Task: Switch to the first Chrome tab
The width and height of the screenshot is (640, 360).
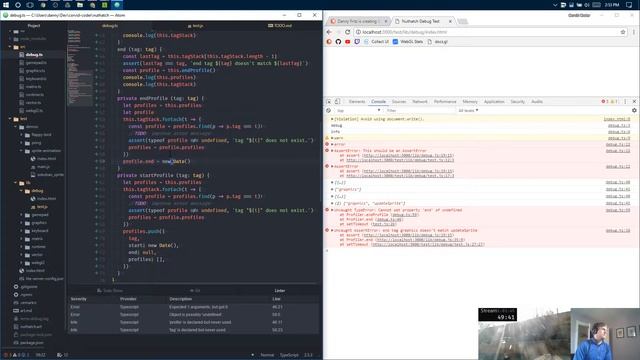Action: tap(358, 21)
